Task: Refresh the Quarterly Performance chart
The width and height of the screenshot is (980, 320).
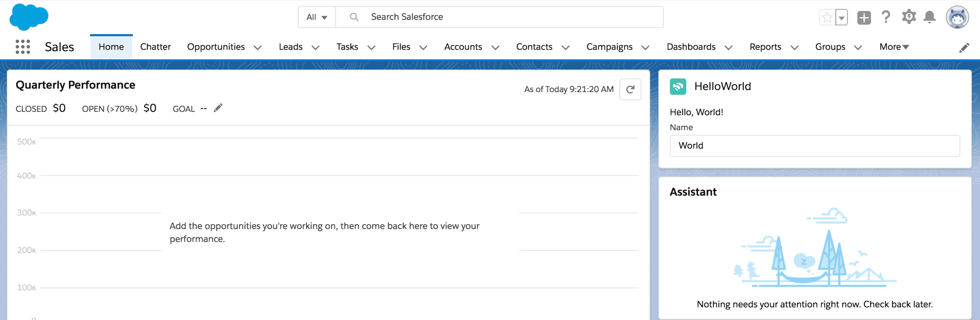Action: click(630, 89)
